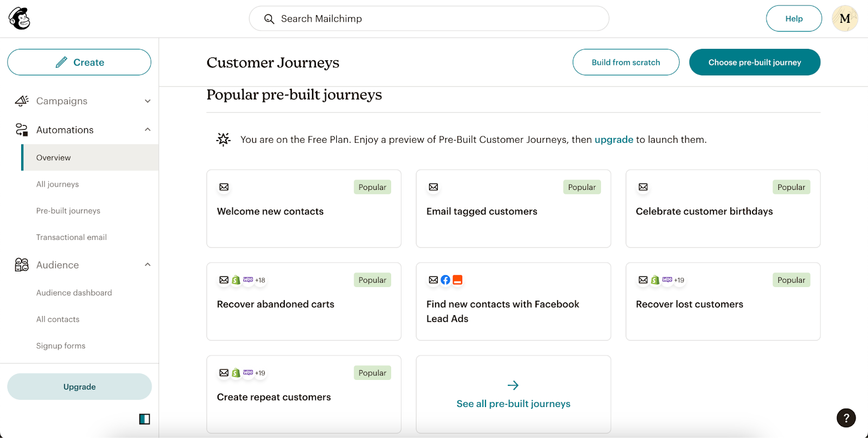Click the Free Plan sparkle icon
Image resolution: width=868 pixels, height=438 pixels.
[x=224, y=139]
